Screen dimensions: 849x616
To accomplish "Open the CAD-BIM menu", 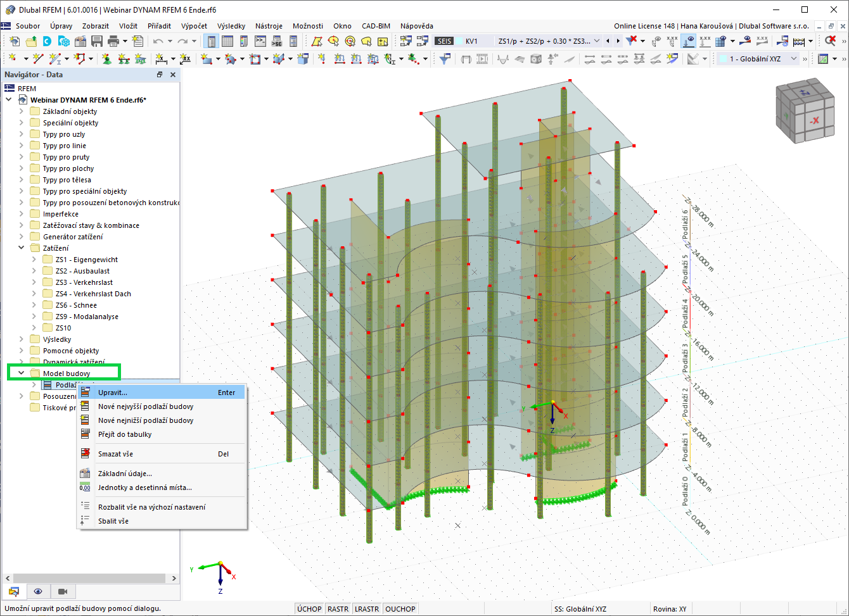I will pyautogui.click(x=376, y=26).
